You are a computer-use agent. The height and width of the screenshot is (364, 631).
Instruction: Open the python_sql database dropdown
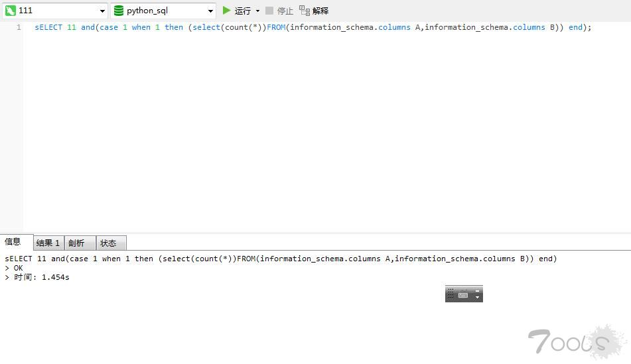[x=163, y=11]
